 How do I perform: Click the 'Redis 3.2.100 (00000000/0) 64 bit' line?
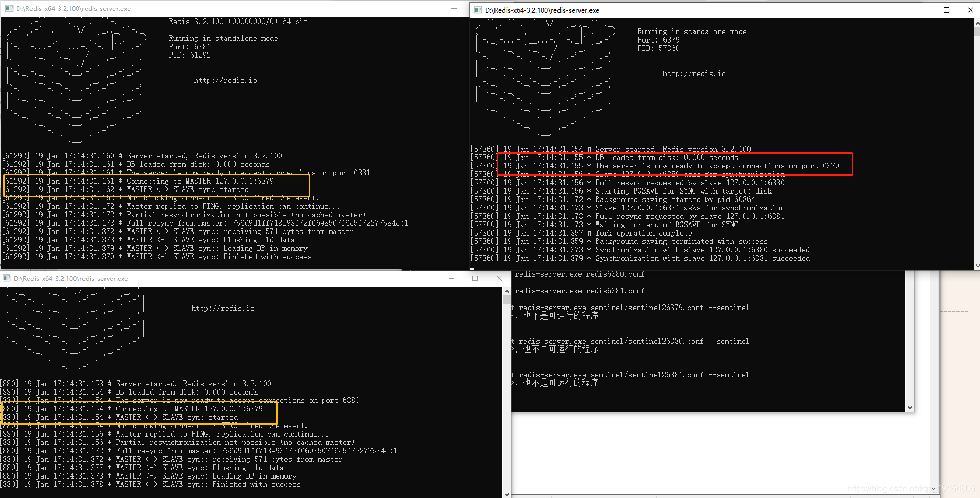(238, 22)
